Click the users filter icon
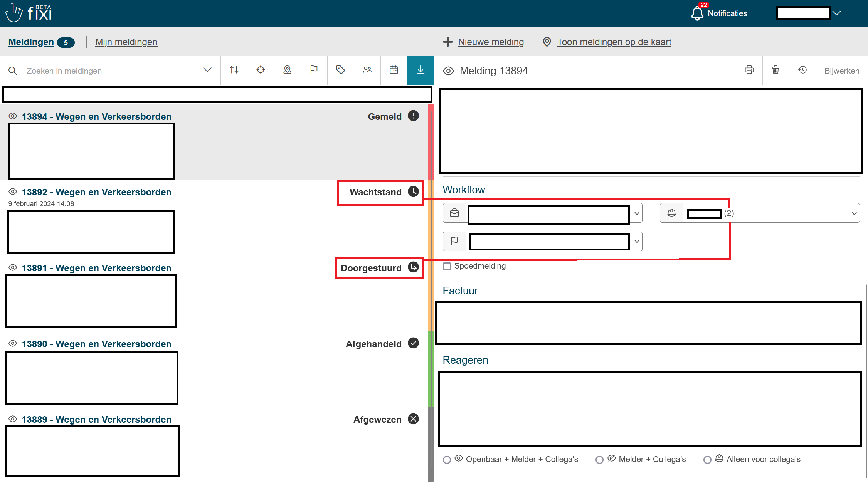 [367, 71]
